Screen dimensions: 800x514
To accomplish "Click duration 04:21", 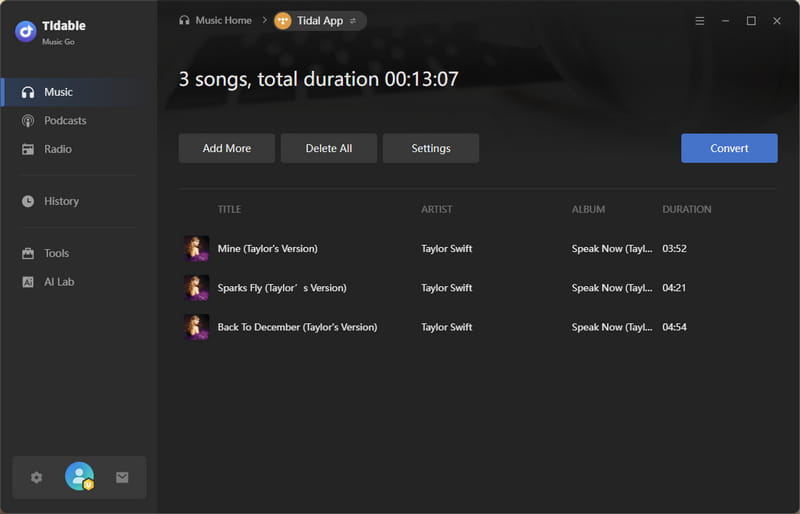I will pos(674,288).
